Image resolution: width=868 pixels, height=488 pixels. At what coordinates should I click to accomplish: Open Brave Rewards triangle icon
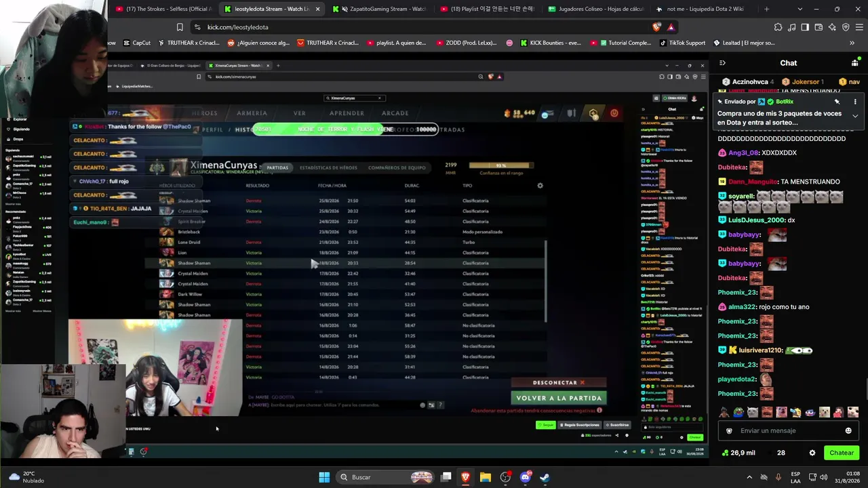(x=671, y=27)
